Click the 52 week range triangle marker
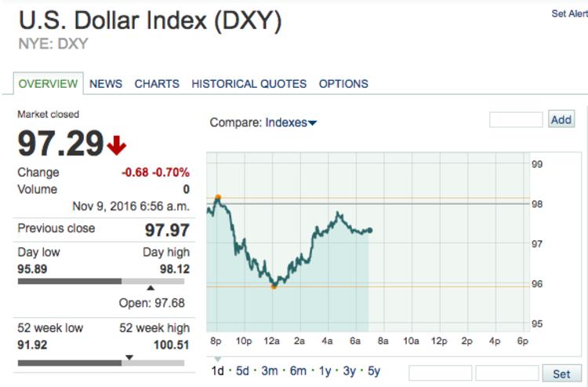 click(x=129, y=357)
